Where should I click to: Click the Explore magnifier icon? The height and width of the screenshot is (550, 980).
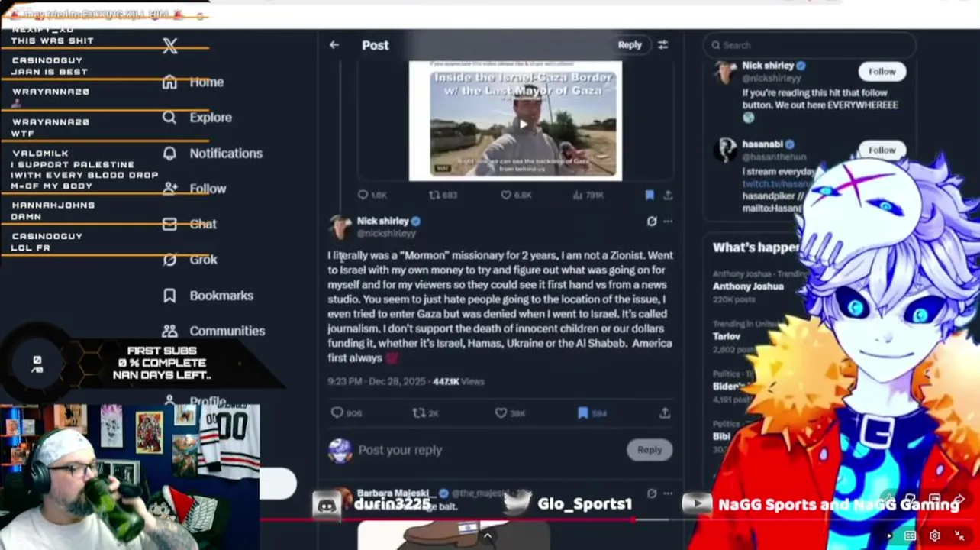[x=169, y=118]
